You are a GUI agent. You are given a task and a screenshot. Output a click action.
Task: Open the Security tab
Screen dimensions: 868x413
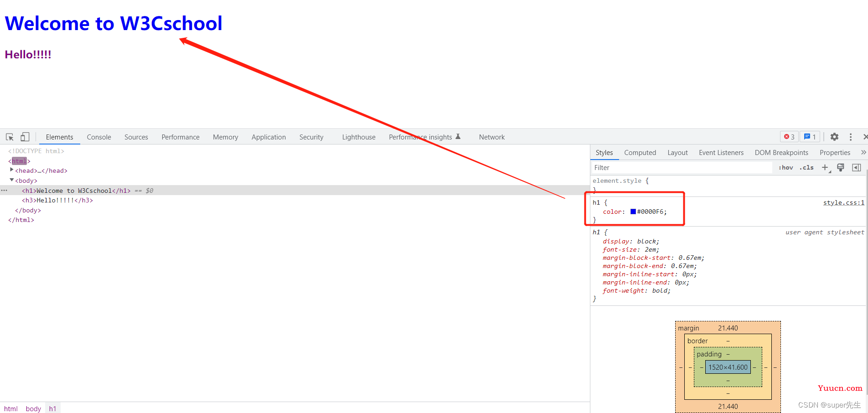tap(311, 137)
